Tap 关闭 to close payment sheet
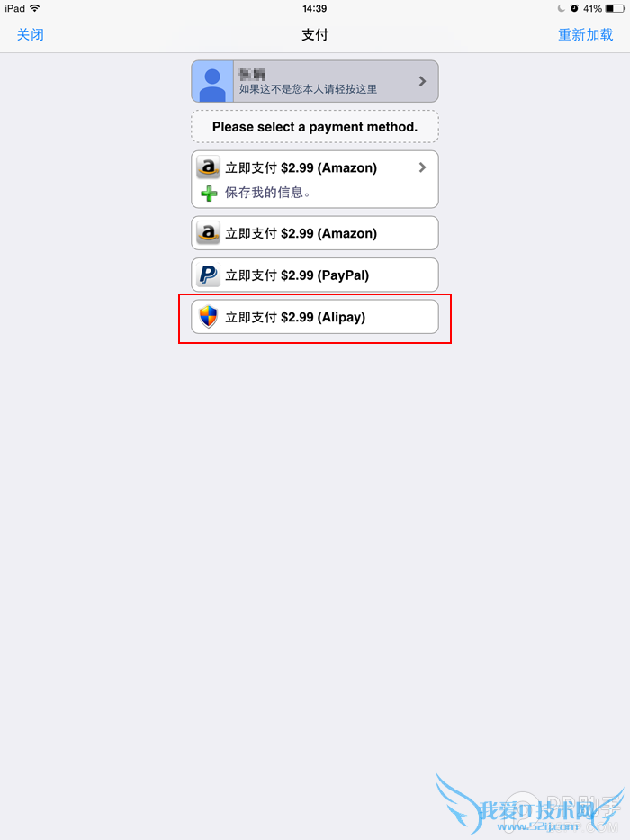The width and height of the screenshot is (630, 840). tap(31, 35)
